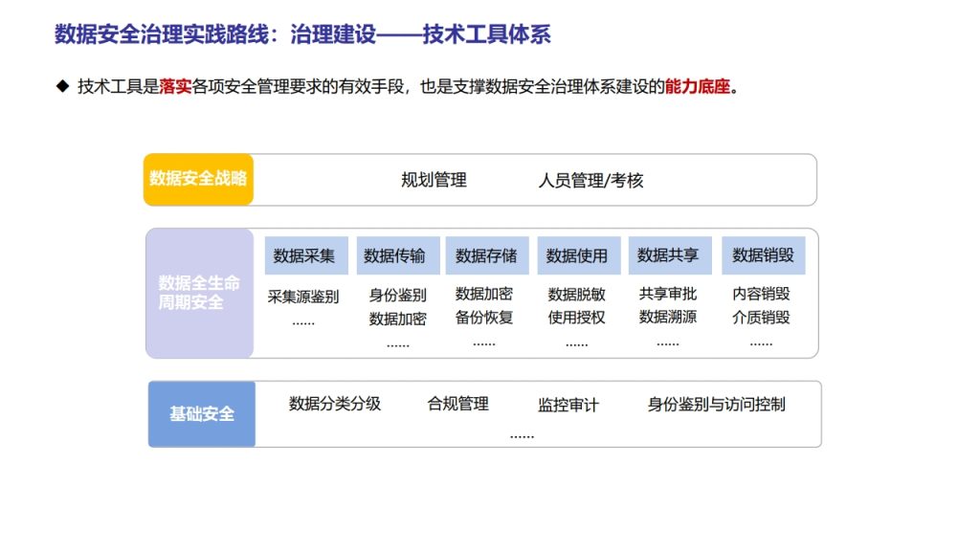Click the 规划管理 text

pos(434,181)
